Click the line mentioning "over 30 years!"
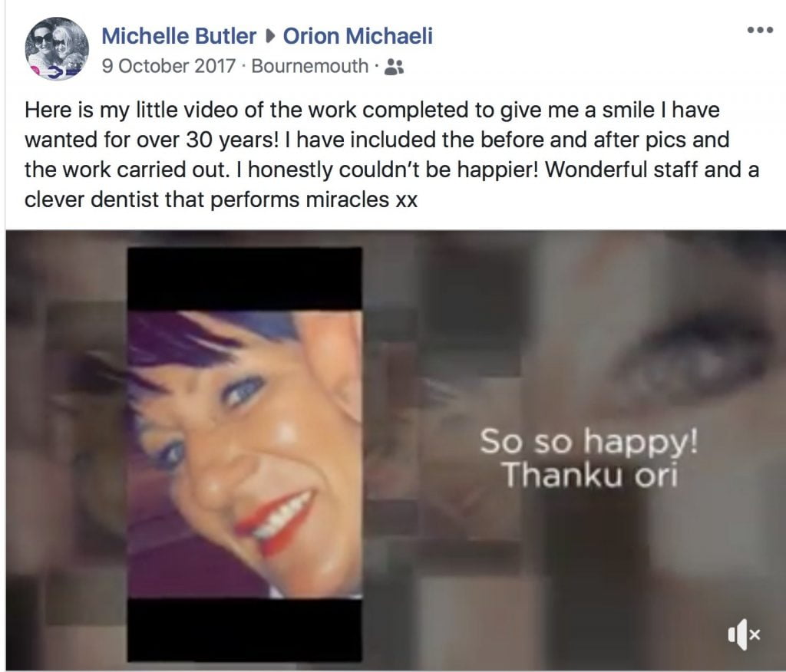This screenshot has height=672, width=786. (377, 140)
